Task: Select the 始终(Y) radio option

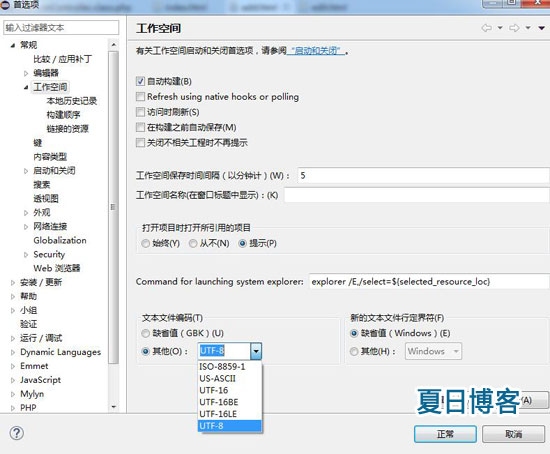Action: tap(146, 243)
